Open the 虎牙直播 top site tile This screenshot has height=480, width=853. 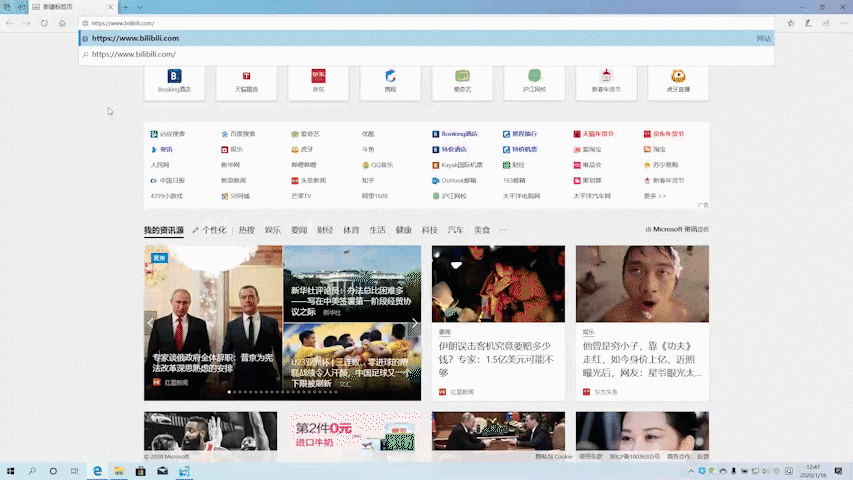(x=678, y=82)
